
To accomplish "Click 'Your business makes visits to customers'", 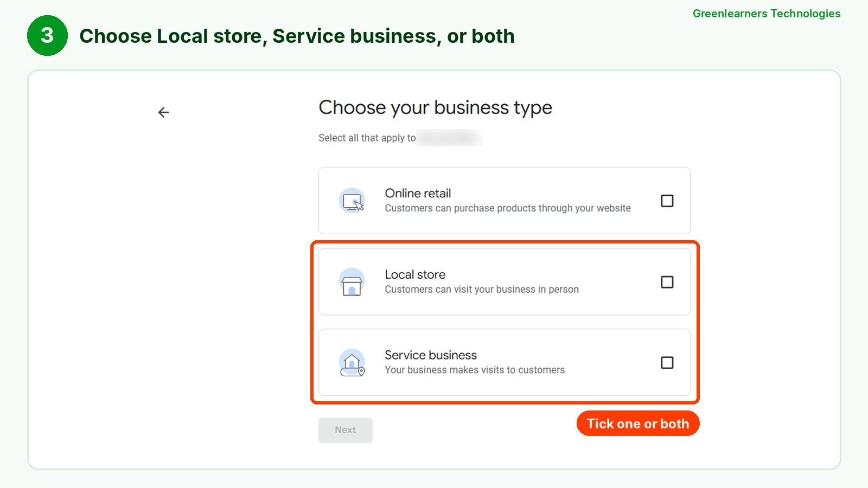I will (475, 370).
